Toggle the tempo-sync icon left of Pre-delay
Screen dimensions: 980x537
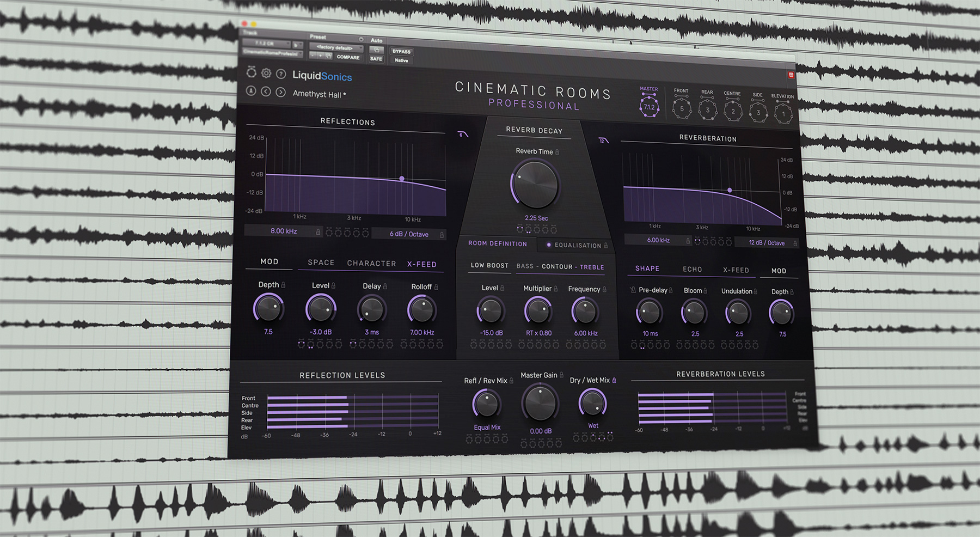(633, 290)
